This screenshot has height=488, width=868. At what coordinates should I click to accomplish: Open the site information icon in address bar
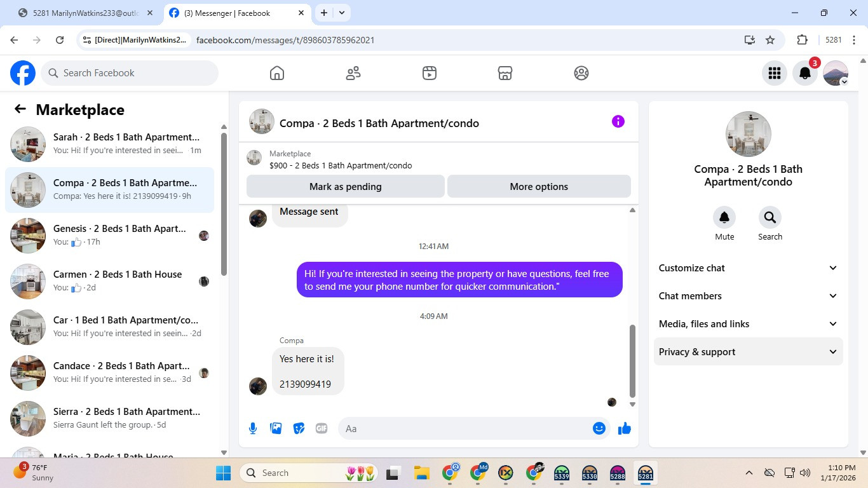pos(87,40)
